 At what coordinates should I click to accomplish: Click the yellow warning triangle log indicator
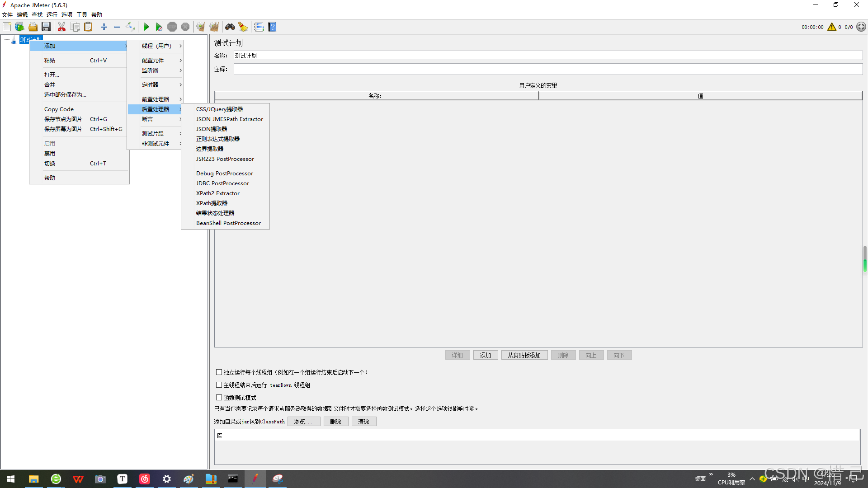pos(831,27)
